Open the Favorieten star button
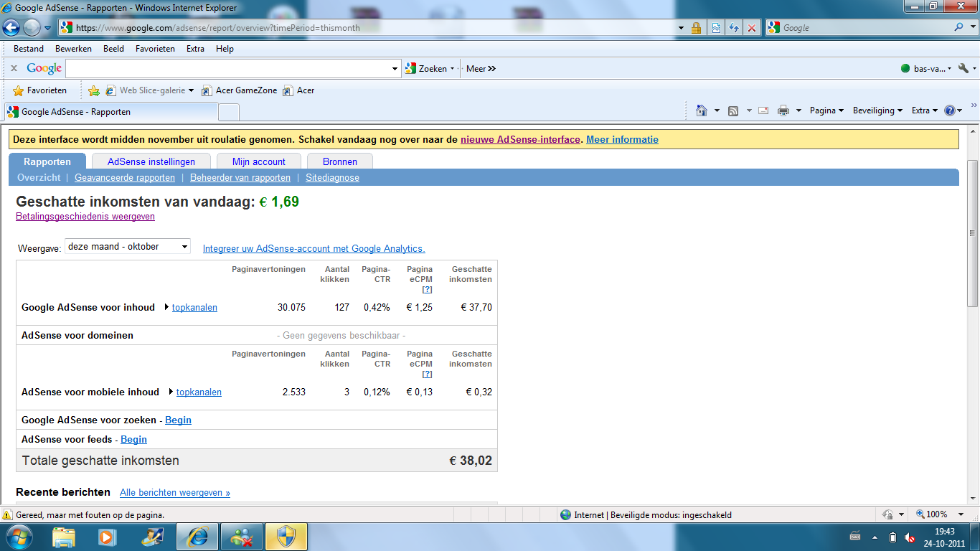 coord(39,90)
